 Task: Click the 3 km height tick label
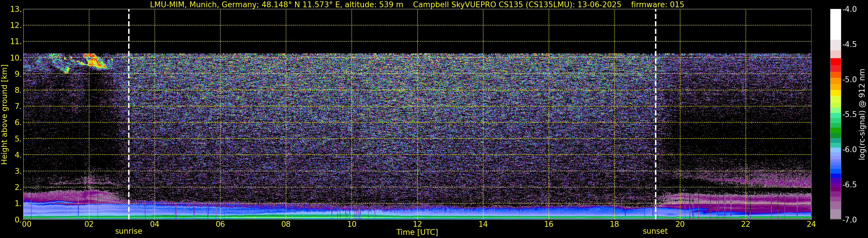[x=18, y=171]
